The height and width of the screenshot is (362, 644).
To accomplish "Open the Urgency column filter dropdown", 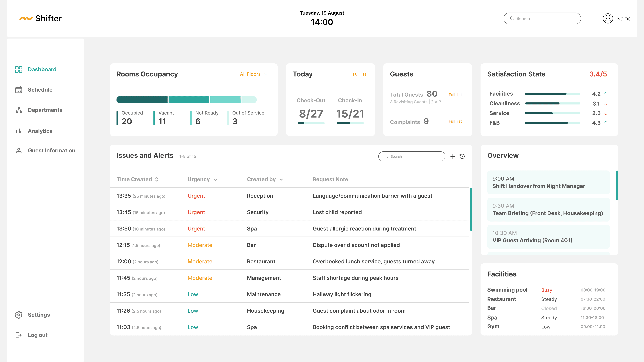I will point(216,180).
